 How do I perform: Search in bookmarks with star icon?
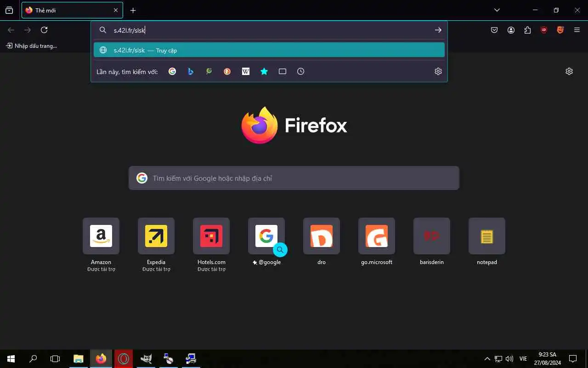pyautogui.click(x=264, y=71)
